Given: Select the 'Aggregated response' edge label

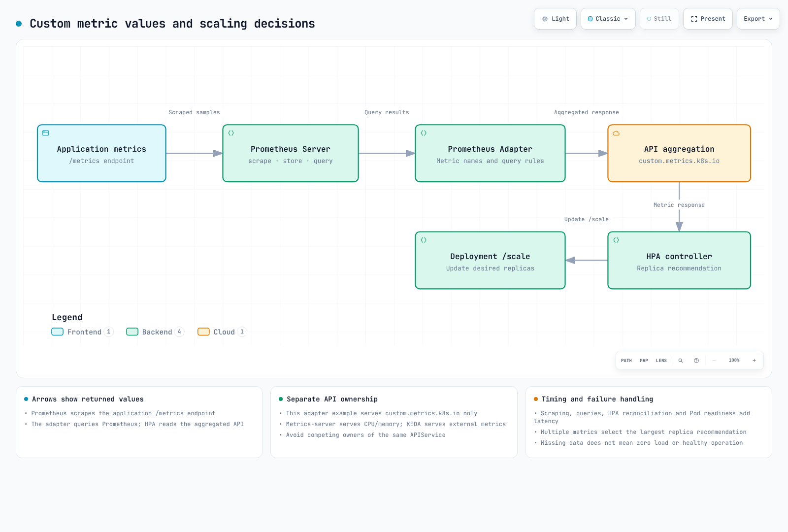Looking at the screenshot, I should click(587, 112).
